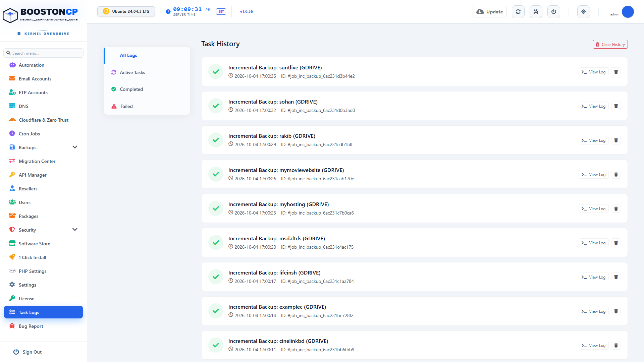Screen dimensions: 644x362
Task: Select the All Logs filter
Action: [x=147, y=55]
